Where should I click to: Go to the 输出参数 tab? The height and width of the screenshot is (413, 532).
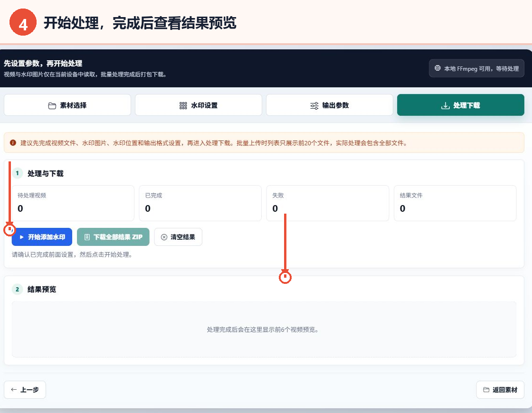click(330, 105)
